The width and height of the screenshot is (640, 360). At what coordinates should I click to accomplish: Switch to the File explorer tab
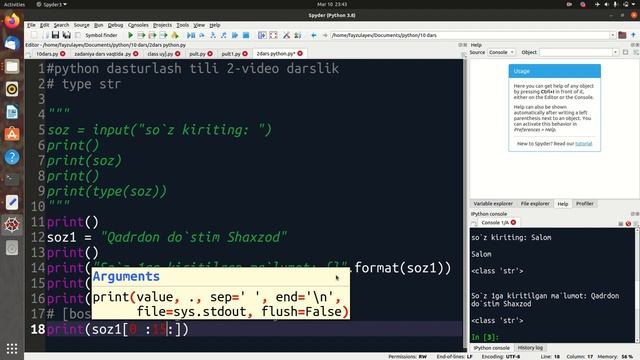(x=535, y=204)
